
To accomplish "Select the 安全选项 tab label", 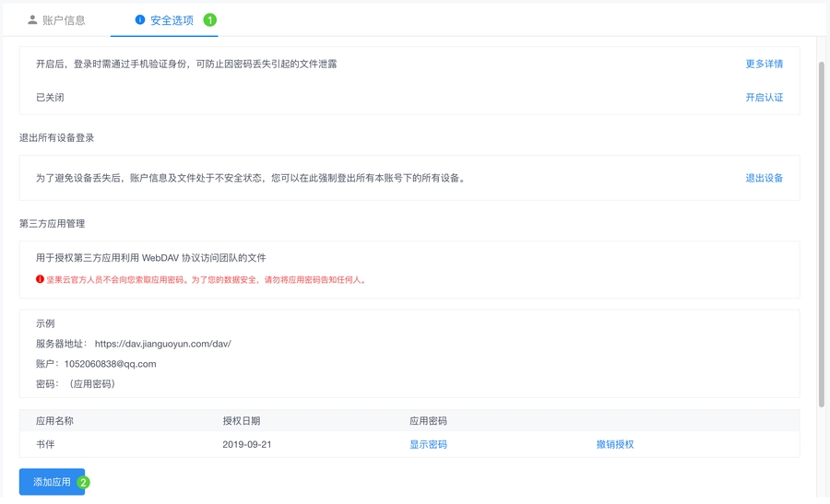I will point(172,19).
